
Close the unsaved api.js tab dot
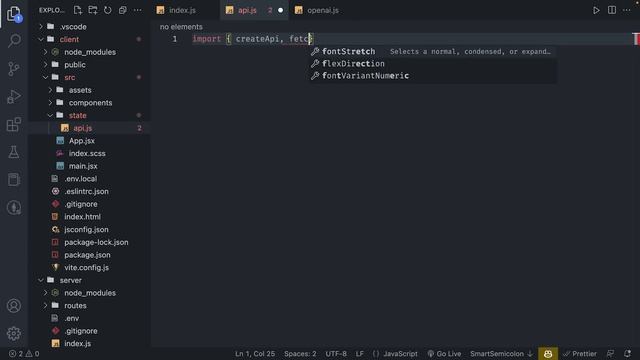point(280,10)
